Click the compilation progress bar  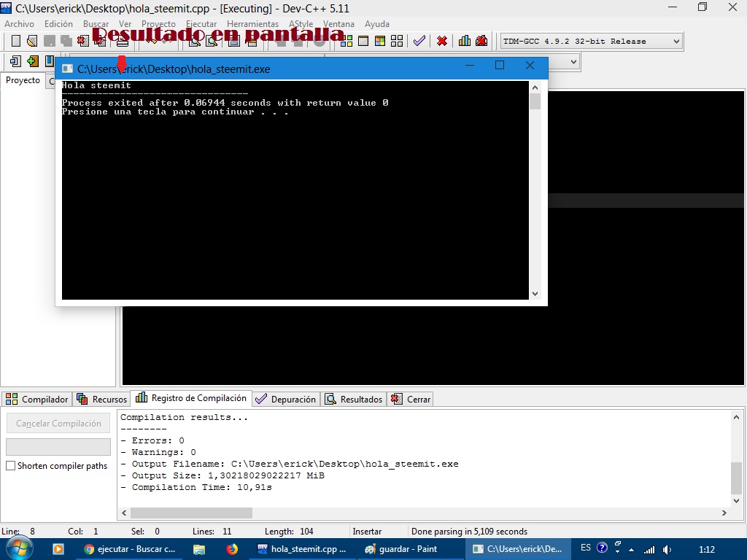pyautogui.click(x=58, y=447)
